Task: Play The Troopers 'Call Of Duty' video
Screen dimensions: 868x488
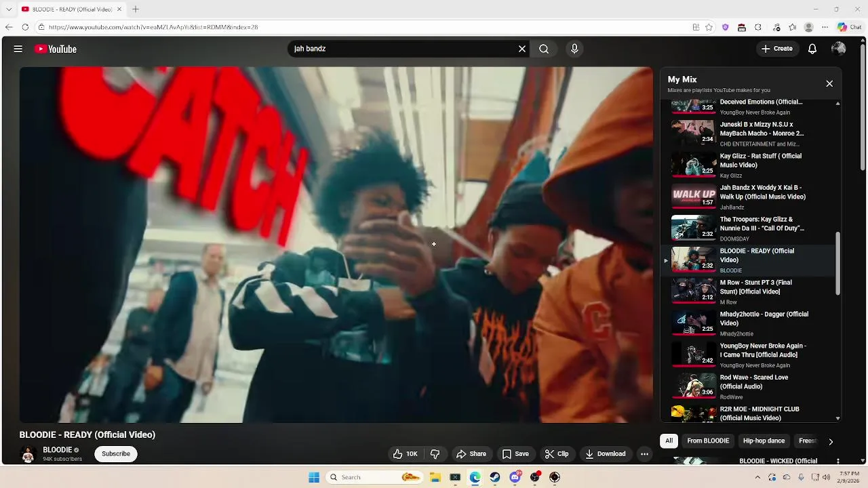Action: (749, 228)
